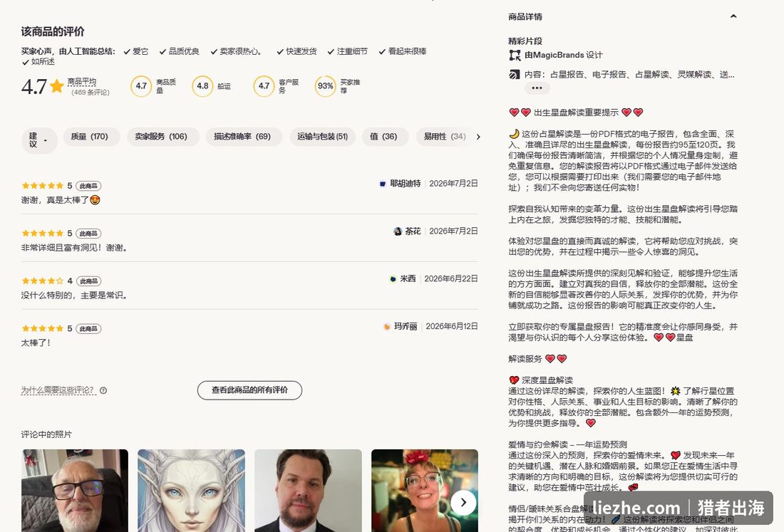Click four-star rating on 没什么特别的 review
Viewport: 784px width, 532px height.
click(x=43, y=281)
